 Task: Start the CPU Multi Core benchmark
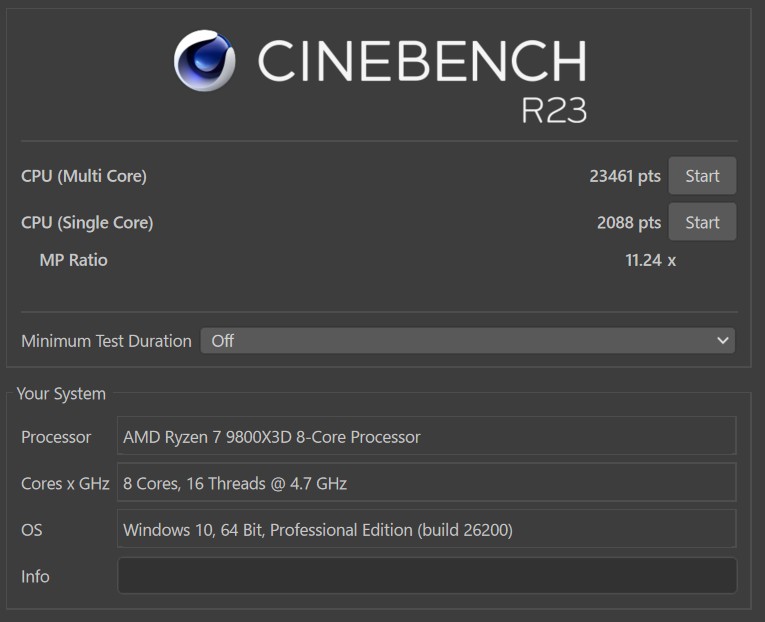tap(701, 176)
